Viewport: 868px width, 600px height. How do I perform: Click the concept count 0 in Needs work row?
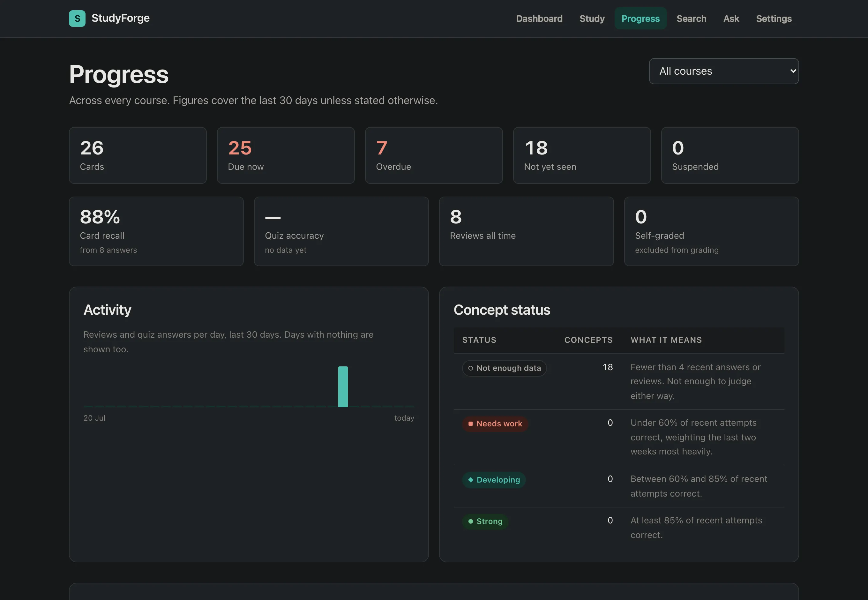coord(610,423)
